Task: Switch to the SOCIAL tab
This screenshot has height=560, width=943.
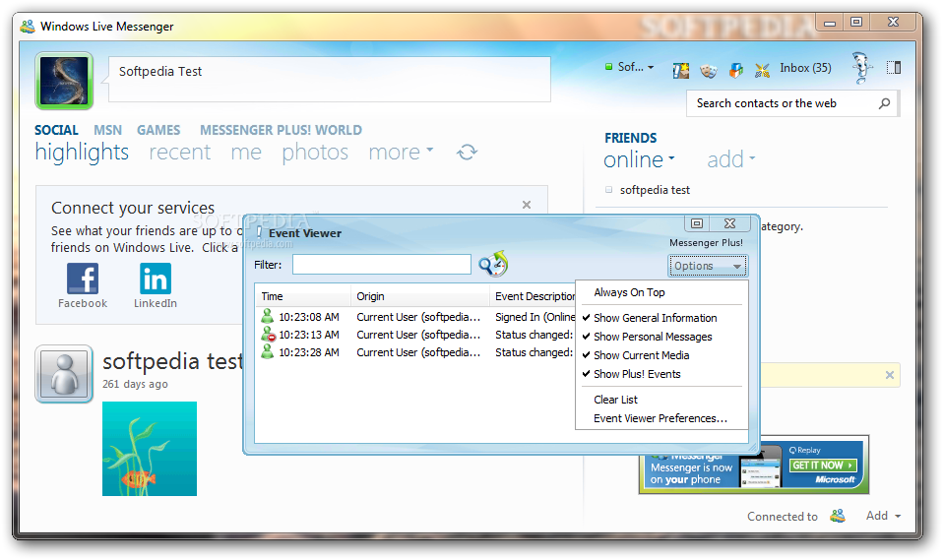Action: 56,130
